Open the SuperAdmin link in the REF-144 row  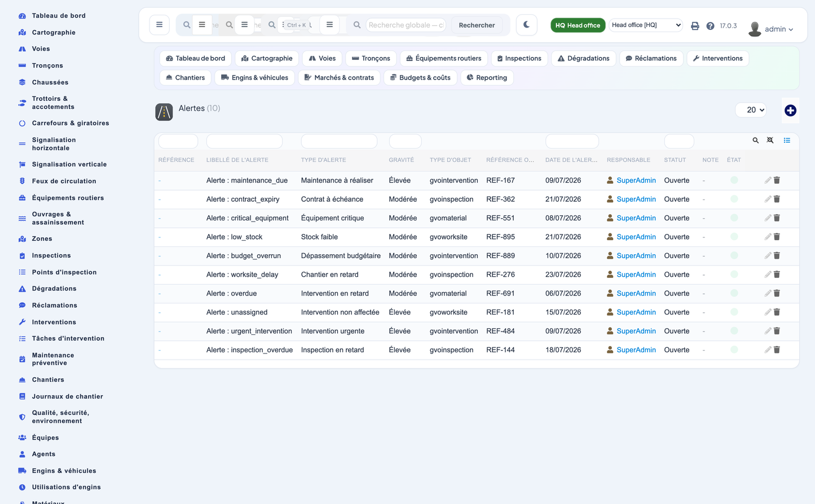click(636, 350)
